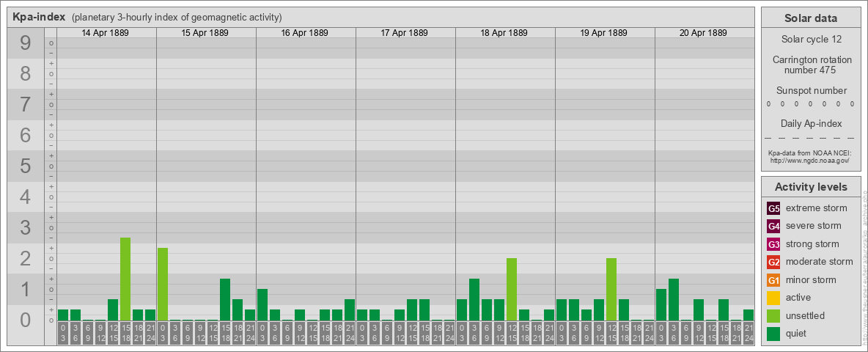This screenshot has width=868, height=352.
Task: Pick the light green unsettled swatch
Action: (x=773, y=315)
